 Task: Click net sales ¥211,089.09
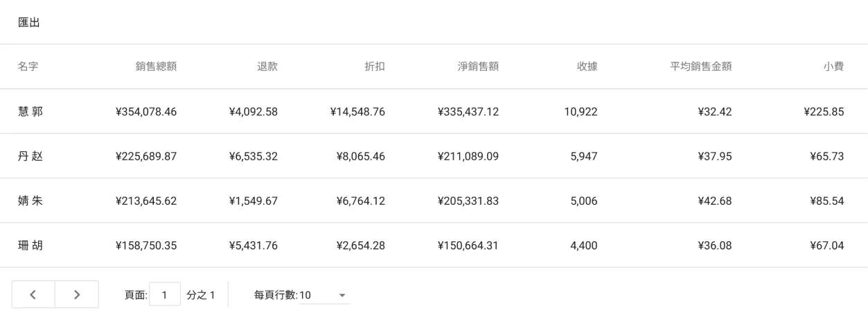[468, 156]
